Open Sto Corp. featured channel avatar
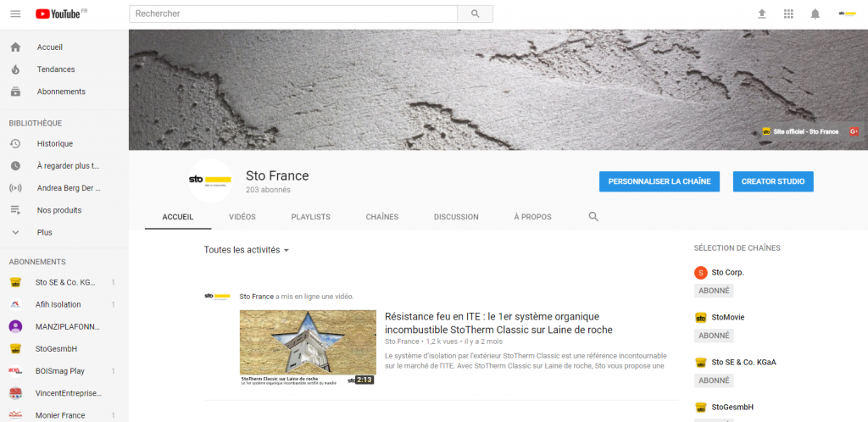The height and width of the screenshot is (422, 868). 701,273
